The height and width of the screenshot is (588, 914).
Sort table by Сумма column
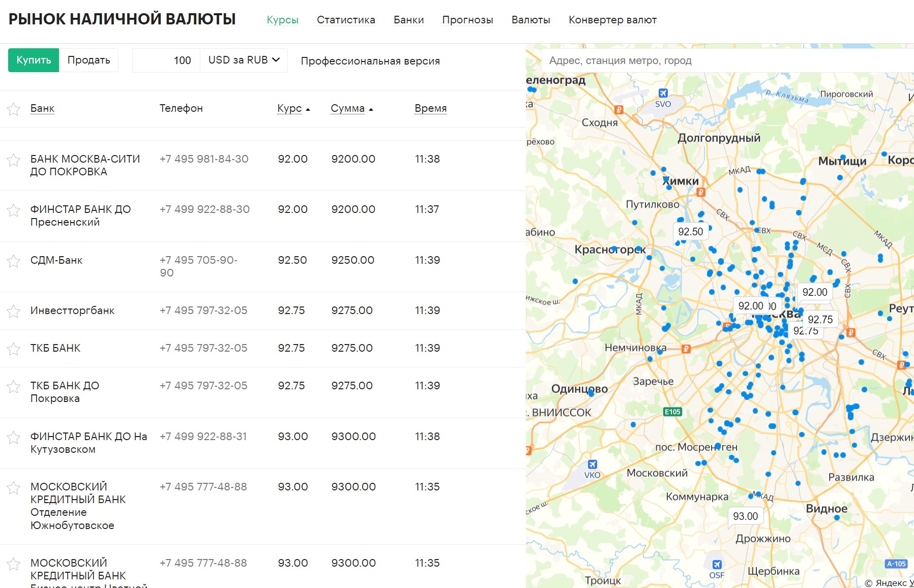pos(348,108)
